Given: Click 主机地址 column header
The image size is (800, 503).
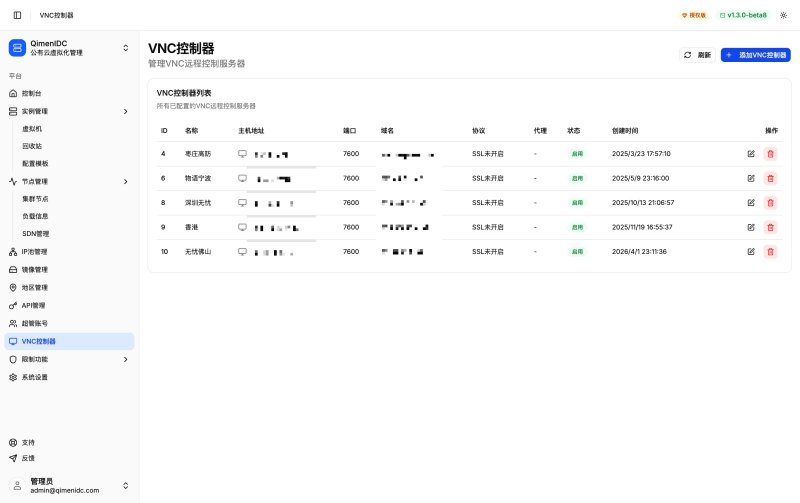Looking at the screenshot, I should (251, 131).
